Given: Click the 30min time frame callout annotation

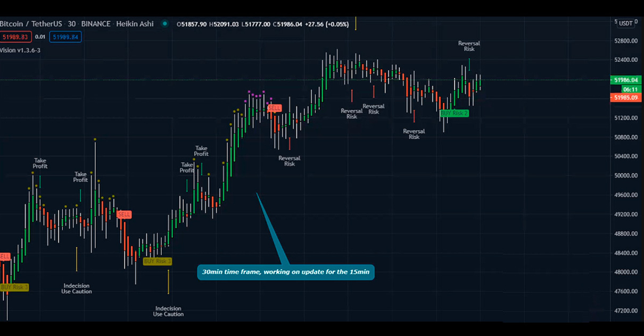Looking at the screenshot, I should click(x=286, y=272).
